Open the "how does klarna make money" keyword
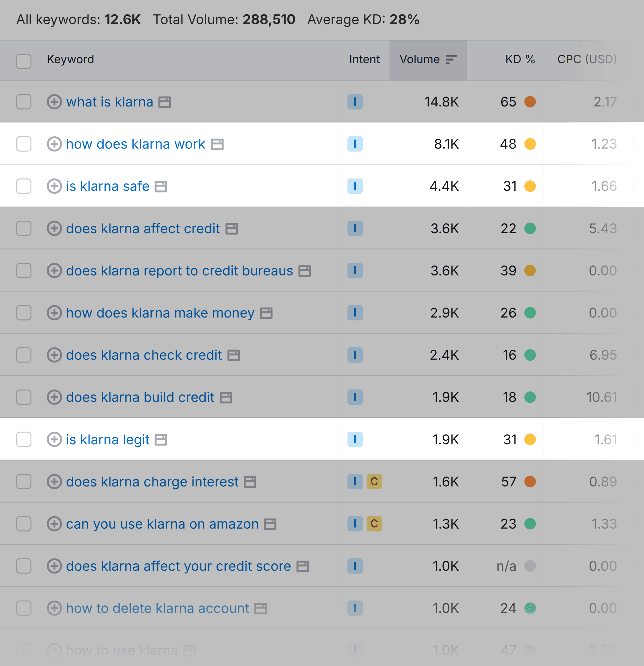Viewport: 644px width, 666px height. point(160,313)
